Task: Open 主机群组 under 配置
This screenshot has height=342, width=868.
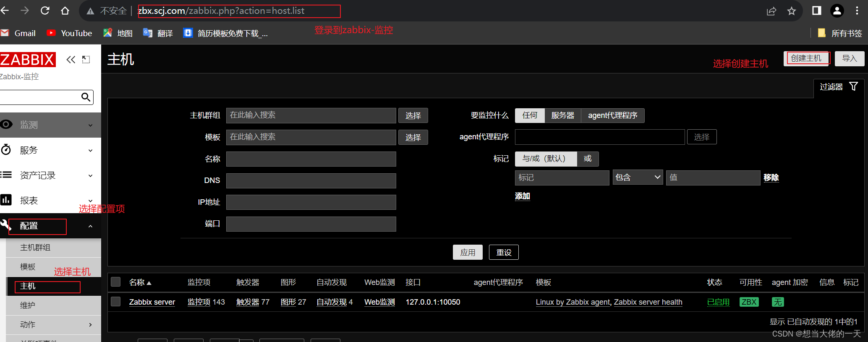Action: tap(54, 248)
